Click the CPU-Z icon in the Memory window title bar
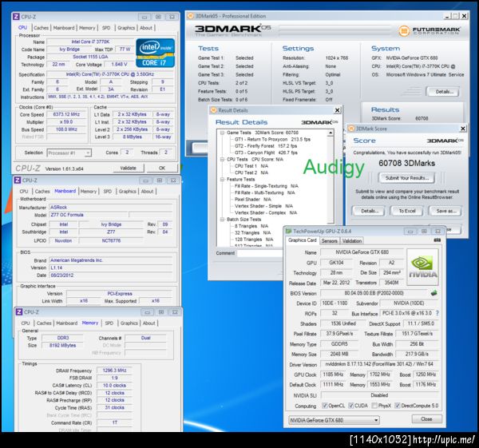Viewport: 479px width, 448px height. (x=18, y=311)
